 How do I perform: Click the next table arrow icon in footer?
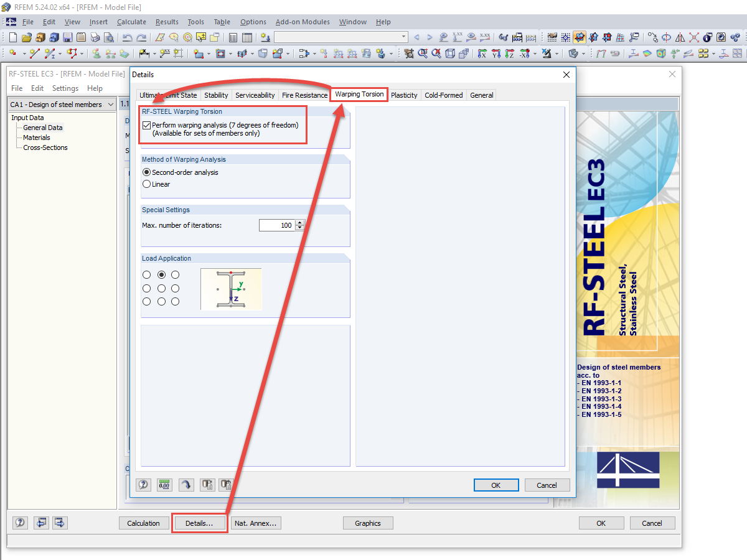click(x=60, y=523)
